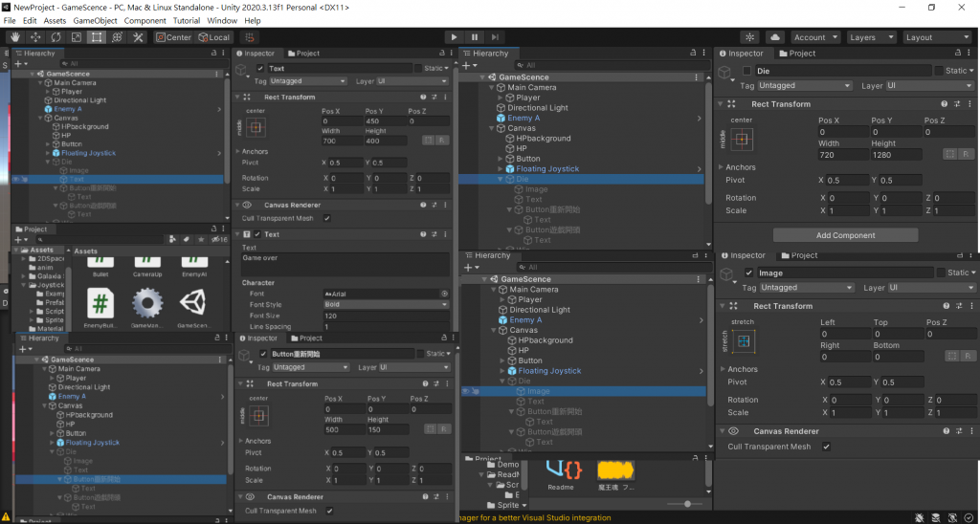Viewport: 980px width, 524px height.
Task: Expand Anchors foldout in Die inspector
Action: click(x=722, y=167)
